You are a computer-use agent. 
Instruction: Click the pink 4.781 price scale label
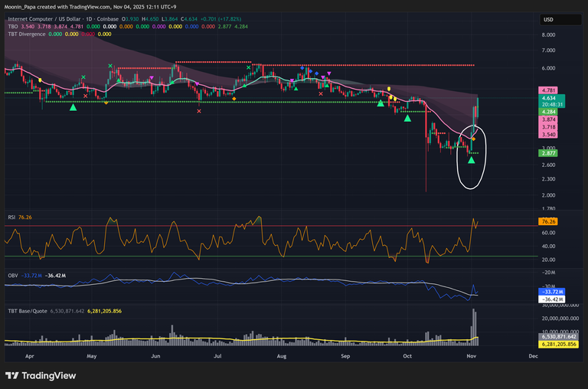pos(547,90)
